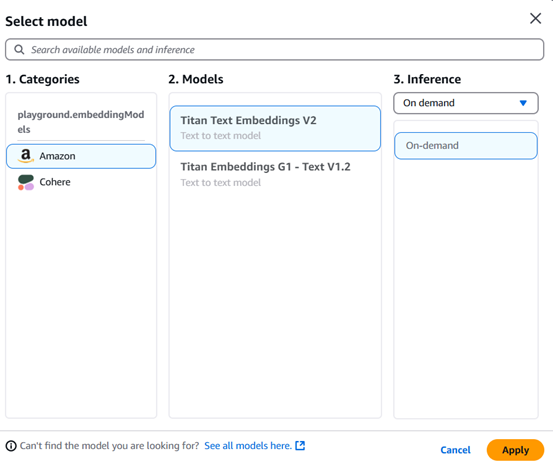Click the magnifier icon in search bar
This screenshot has width=553, height=462.
19,50
